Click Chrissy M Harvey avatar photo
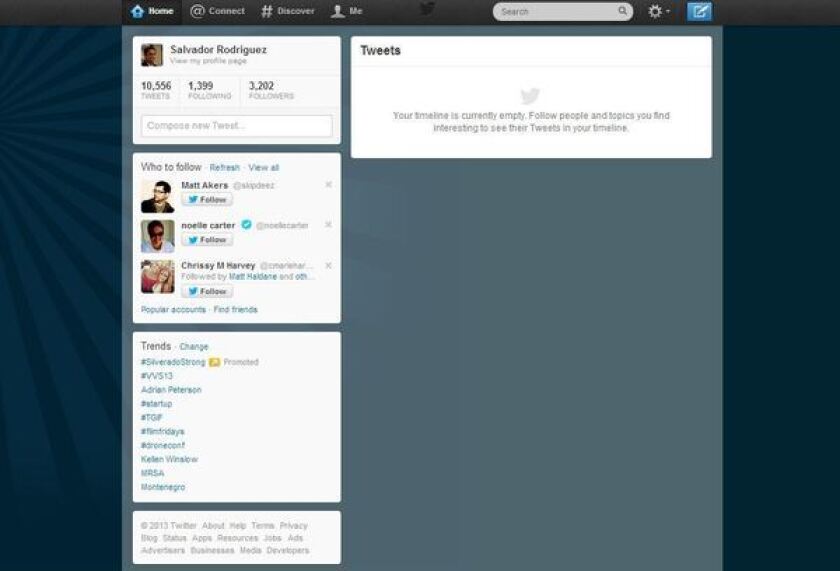The image size is (840, 571). (x=158, y=277)
